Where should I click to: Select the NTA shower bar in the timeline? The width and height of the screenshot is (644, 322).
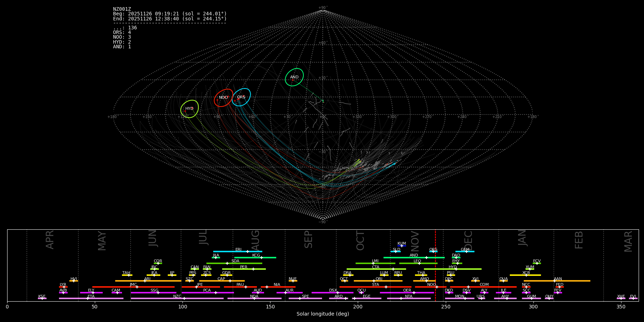pos(409,298)
